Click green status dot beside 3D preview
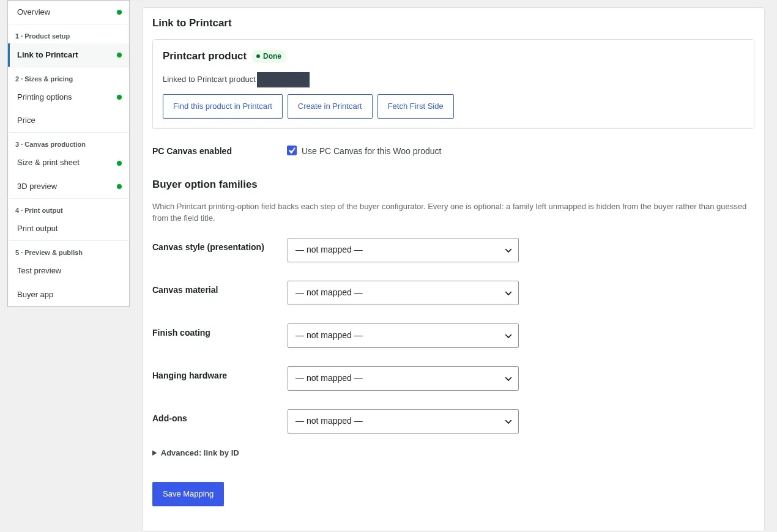Screen dimensions: 777x532 point(119,187)
